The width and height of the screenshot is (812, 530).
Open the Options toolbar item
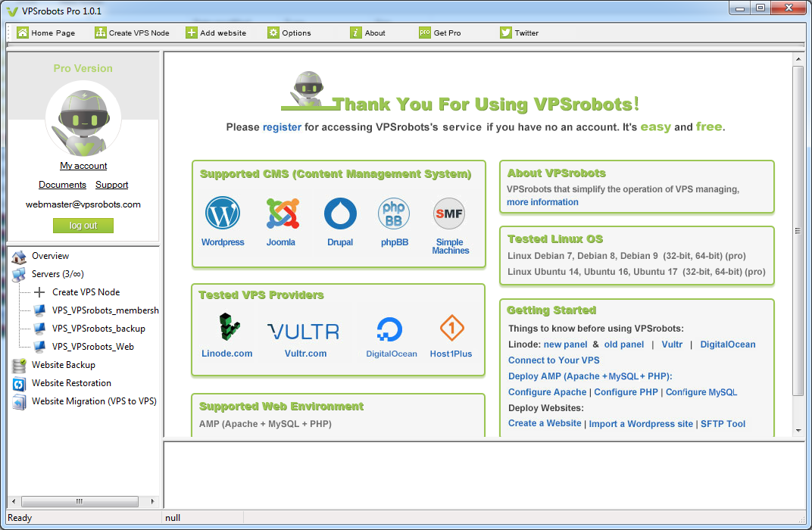[289, 33]
